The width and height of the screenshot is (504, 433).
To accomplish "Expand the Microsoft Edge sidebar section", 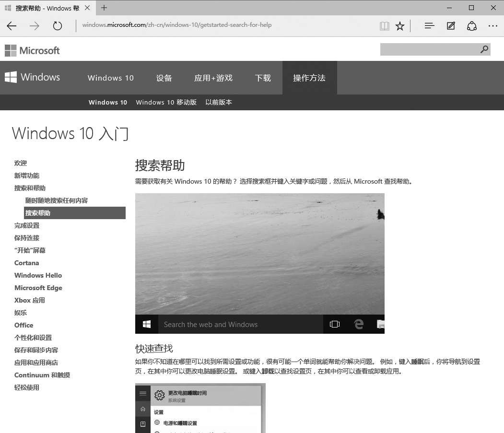I will click(38, 288).
